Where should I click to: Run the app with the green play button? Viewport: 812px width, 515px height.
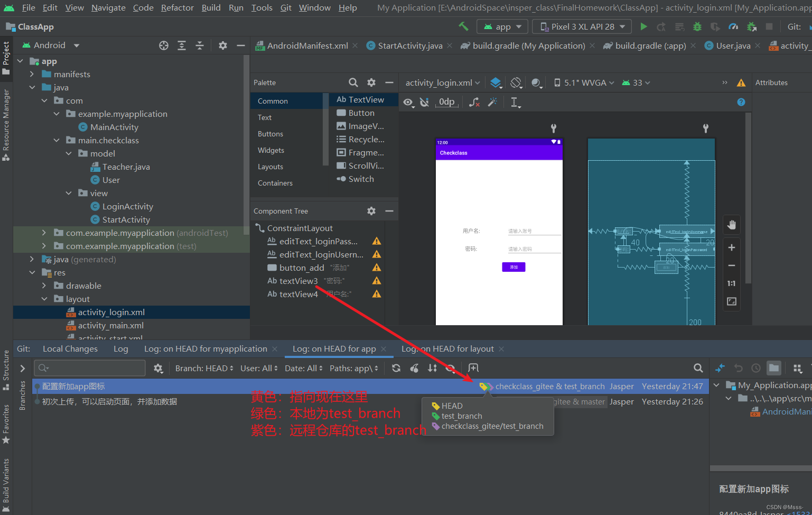point(643,26)
